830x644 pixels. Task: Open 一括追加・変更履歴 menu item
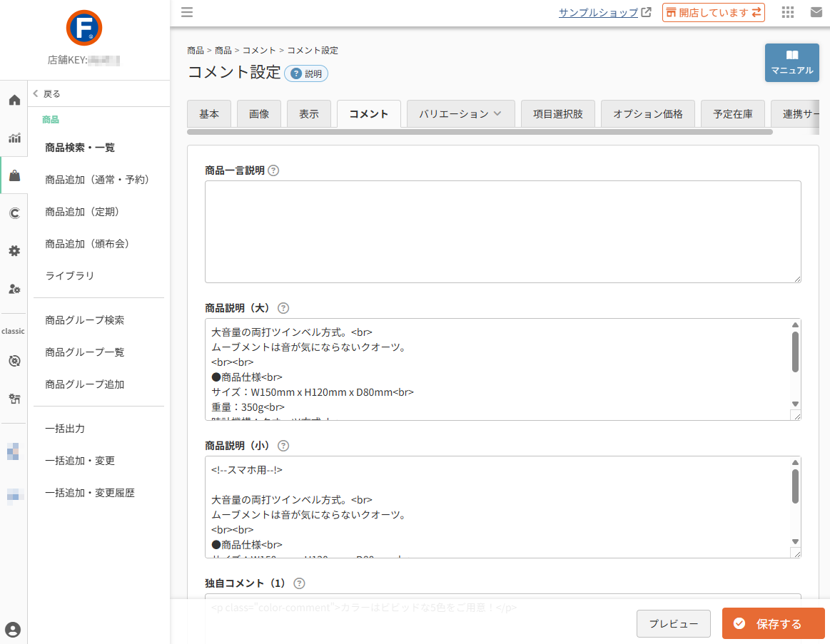click(90, 493)
